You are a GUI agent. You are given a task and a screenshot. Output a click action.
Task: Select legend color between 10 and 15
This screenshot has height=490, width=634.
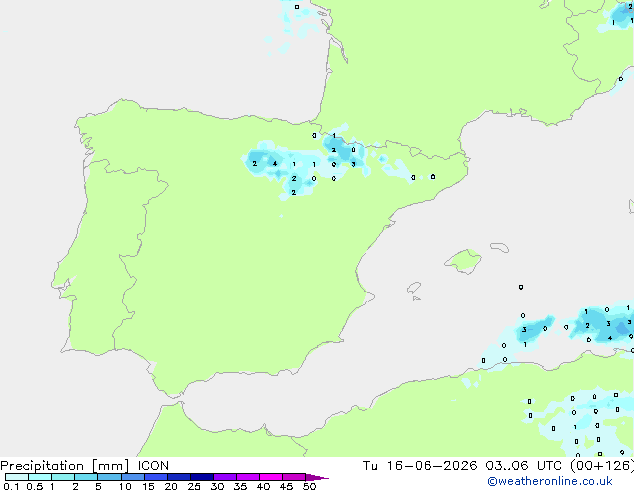(x=133, y=477)
